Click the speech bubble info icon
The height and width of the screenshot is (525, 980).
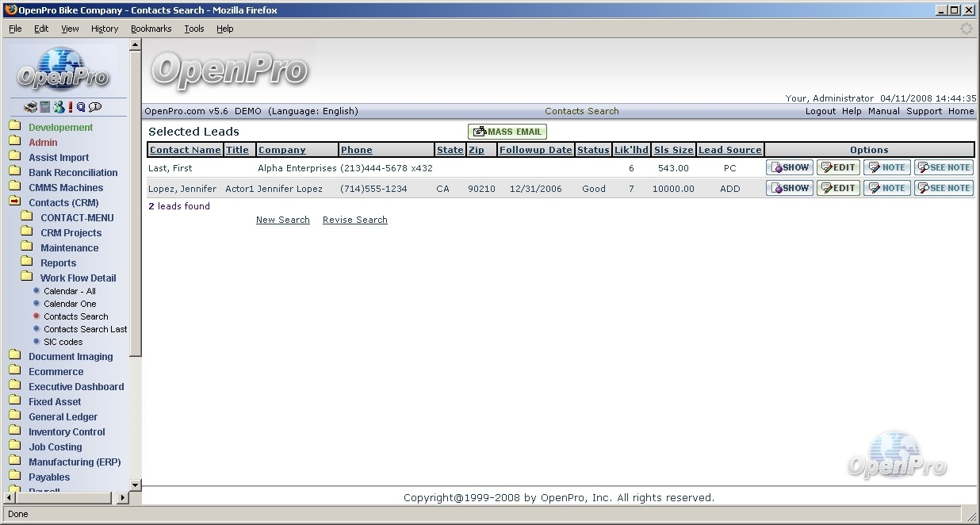(95, 107)
